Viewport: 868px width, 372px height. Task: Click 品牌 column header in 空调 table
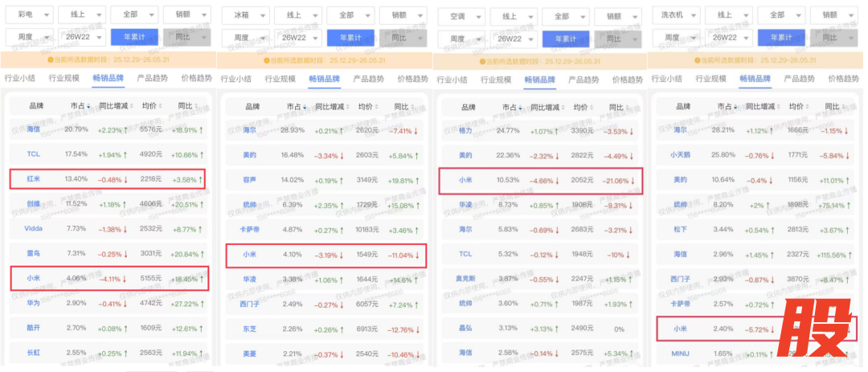(x=469, y=107)
